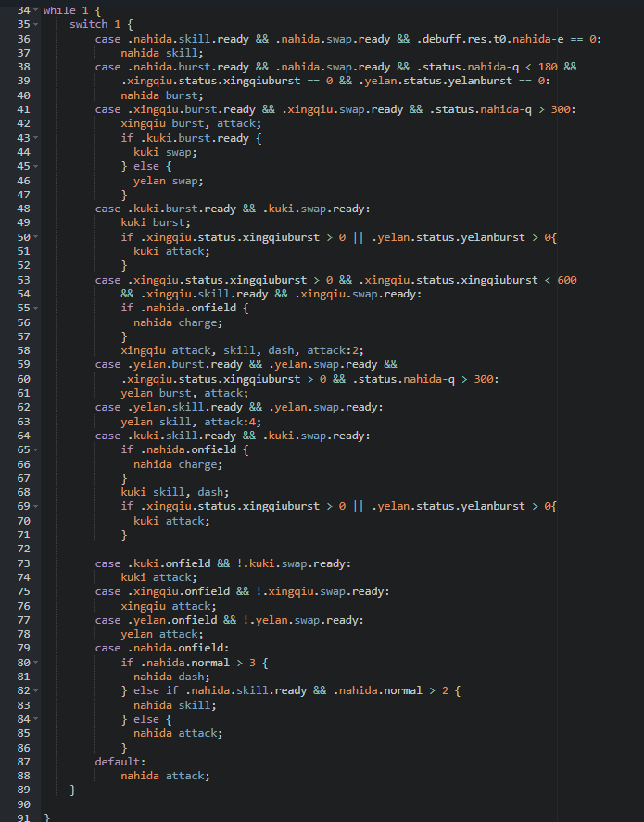The image size is (644, 822).
Task: Click 'kuki burst;' on line 49
Action: pyautogui.click(x=156, y=222)
